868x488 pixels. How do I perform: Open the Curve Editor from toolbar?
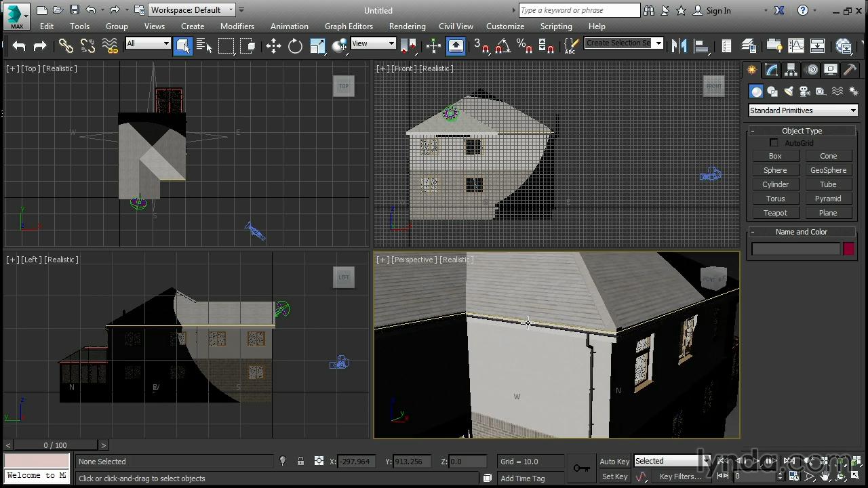pyautogui.click(x=795, y=45)
